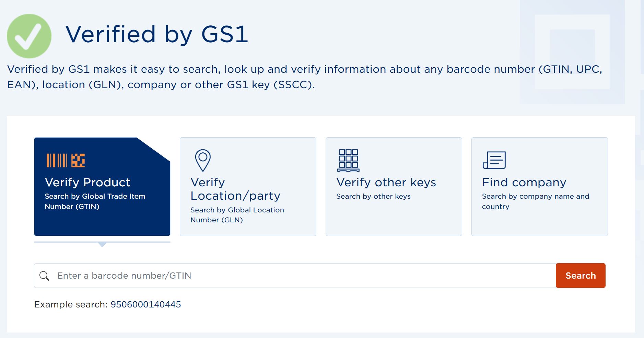Click the green checkmark Verified logo

pyautogui.click(x=29, y=36)
